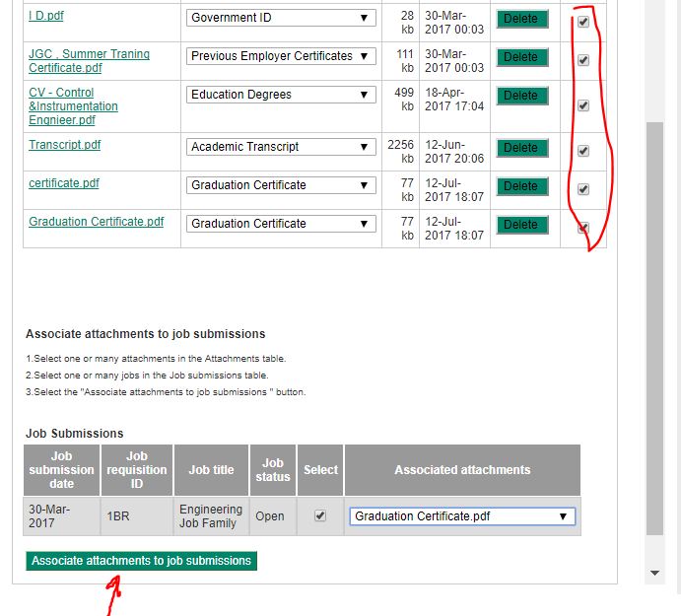The height and width of the screenshot is (616, 681).
Task: Open the Education Degrees type dropdown
Action: pos(281,95)
